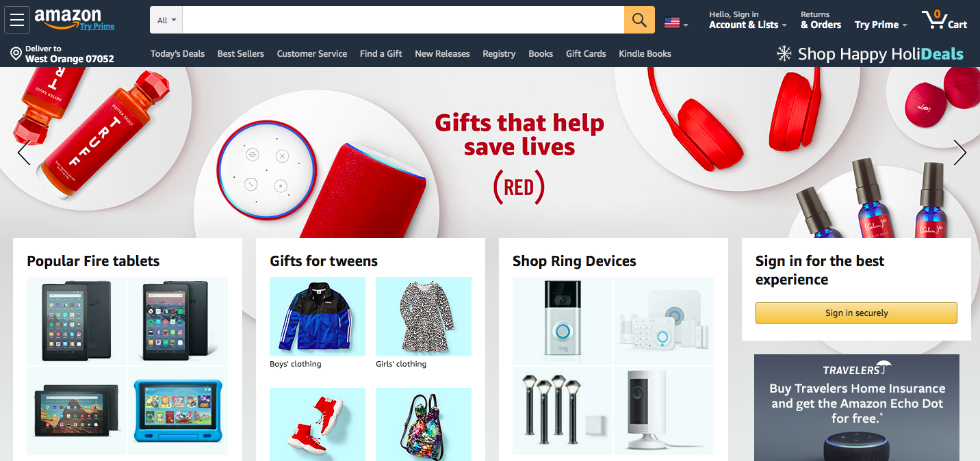The height and width of the screenshot is (461, 980).
Task: Click the Sign in securely button
Action: click(856, 313)
